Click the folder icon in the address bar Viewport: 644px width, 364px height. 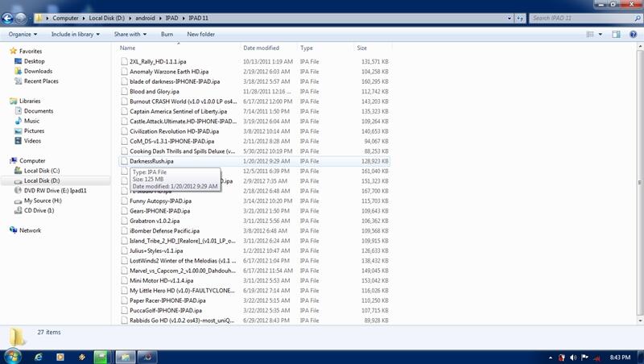(39, 18)
